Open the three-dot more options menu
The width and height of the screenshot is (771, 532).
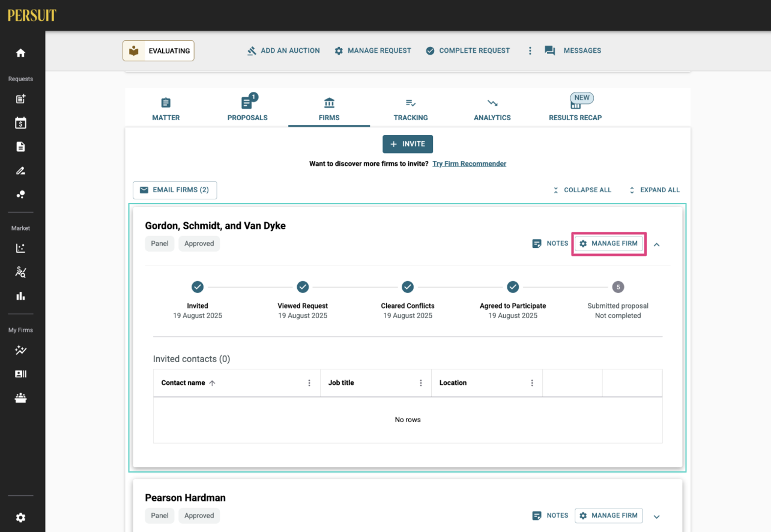(530, 51)
